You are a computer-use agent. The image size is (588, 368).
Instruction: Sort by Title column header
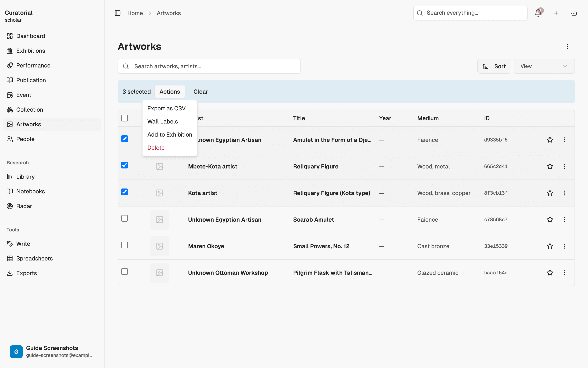(299, 118)
